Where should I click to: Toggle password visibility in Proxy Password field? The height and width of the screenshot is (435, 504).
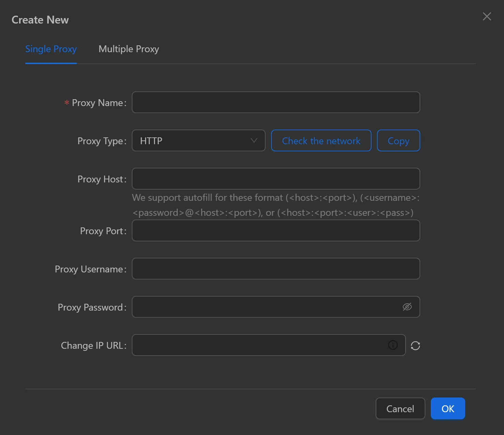point(408,306)
